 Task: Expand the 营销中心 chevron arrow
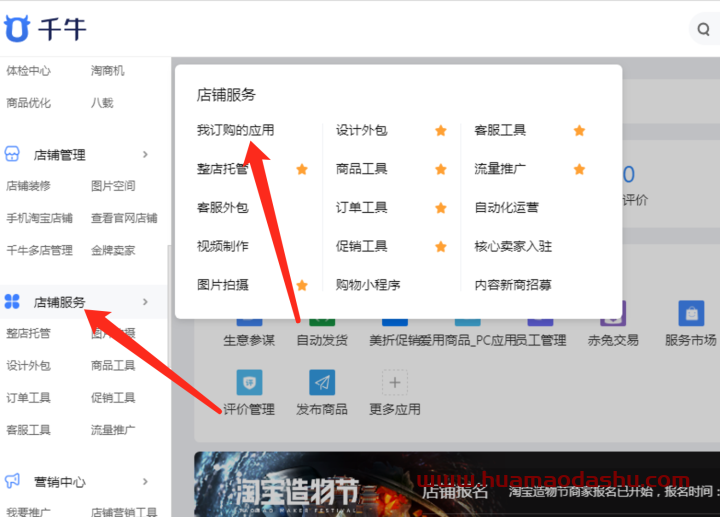(145, 481)
